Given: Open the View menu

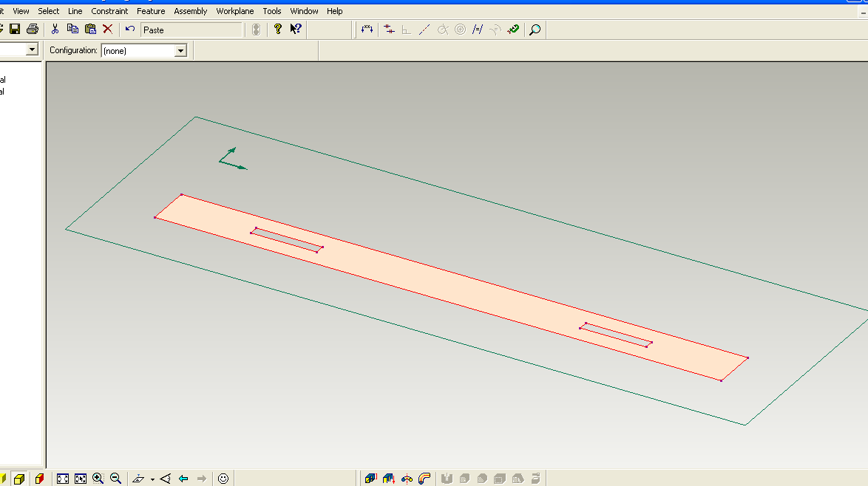Looking at the screenshot, I should 21,11.
